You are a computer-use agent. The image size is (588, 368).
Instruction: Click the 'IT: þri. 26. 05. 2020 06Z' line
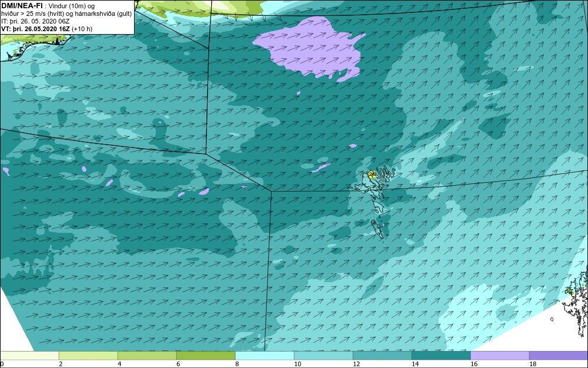click(x=35, y=21)
